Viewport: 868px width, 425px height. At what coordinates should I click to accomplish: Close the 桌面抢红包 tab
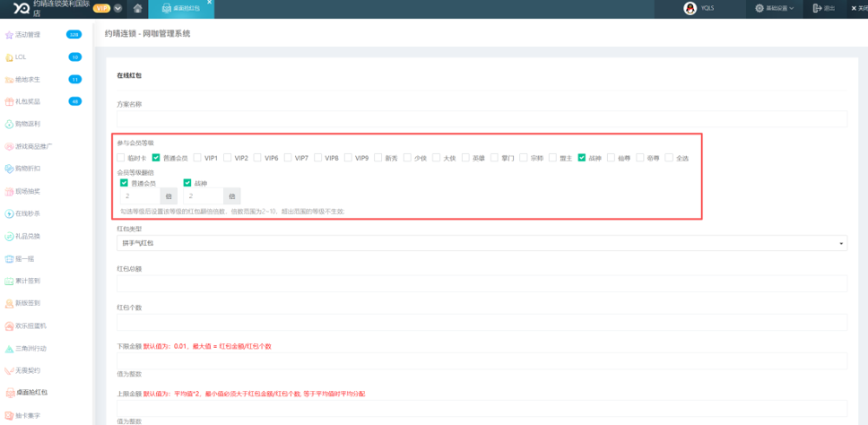[209, 3]
